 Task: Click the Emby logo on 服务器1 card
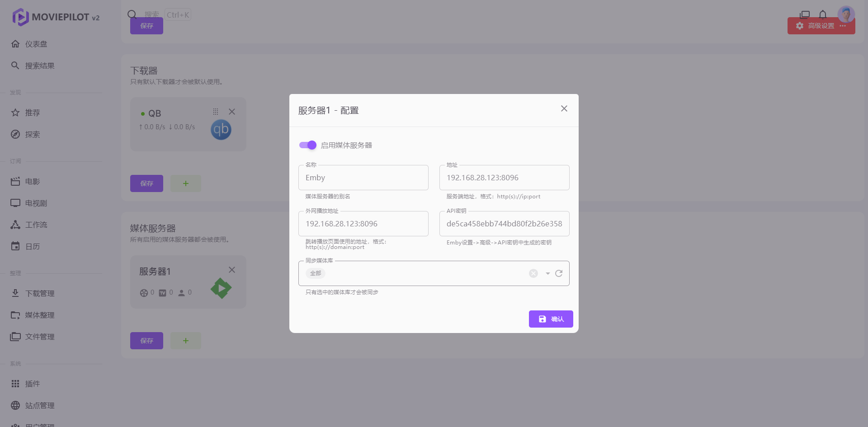click(221, 288)
